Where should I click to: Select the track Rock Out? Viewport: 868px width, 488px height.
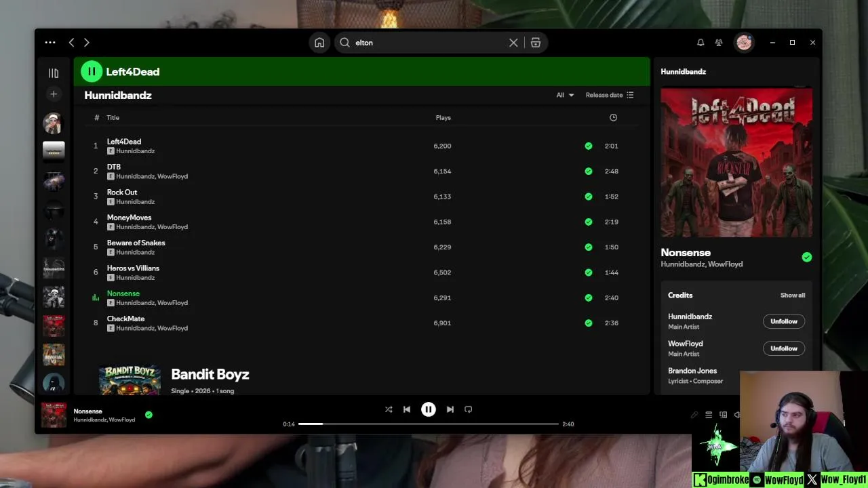pyautogui.click(x=122, y=192)
